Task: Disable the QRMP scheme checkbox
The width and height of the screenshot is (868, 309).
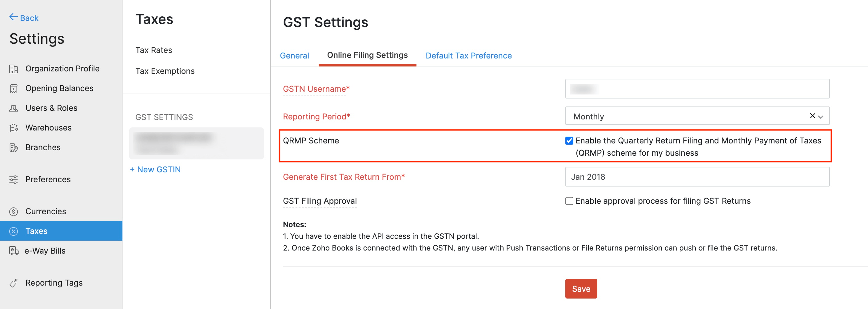Action: (569, 141)
